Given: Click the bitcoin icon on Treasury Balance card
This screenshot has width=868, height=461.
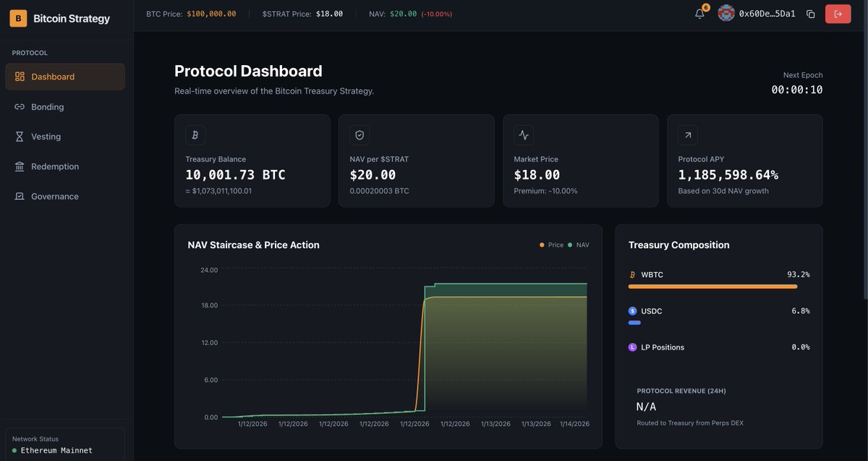Looking at the screenshot, I should 195,135.
